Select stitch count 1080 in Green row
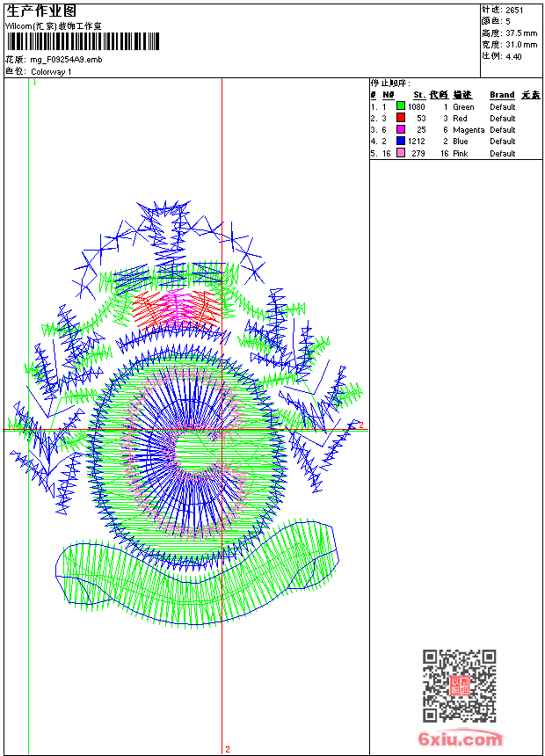 (417, 107)
